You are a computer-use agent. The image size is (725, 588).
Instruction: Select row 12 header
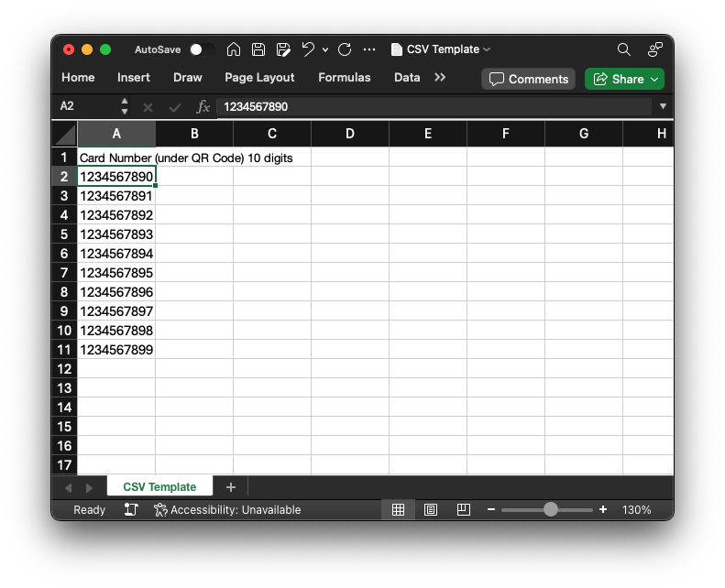click(x=64, y=369)
